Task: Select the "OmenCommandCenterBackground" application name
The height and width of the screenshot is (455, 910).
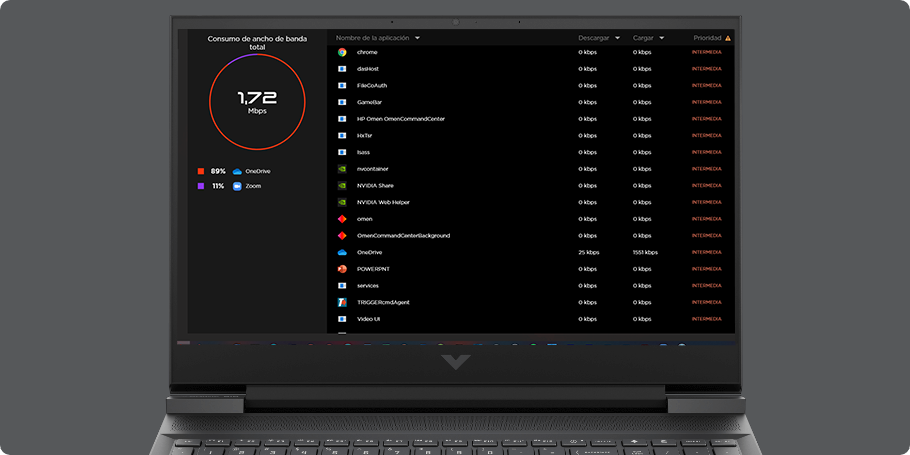Action: tap(403, 236)
